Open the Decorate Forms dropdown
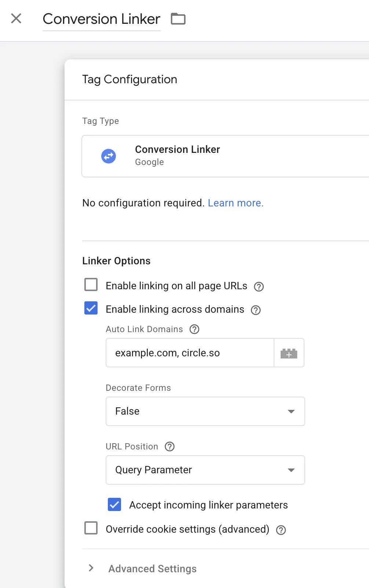This screenshot has width=369, height=588. 205,411
